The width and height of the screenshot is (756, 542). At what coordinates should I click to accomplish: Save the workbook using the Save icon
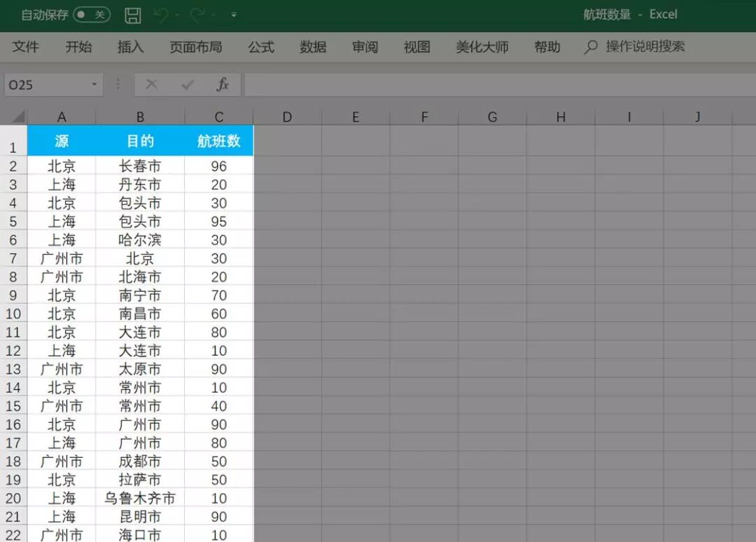[x=133, y=14]
